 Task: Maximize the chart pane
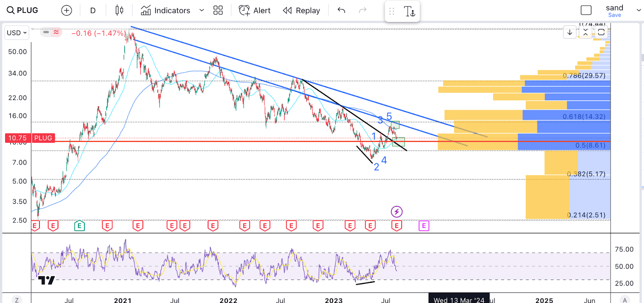[x=601, y=32]
